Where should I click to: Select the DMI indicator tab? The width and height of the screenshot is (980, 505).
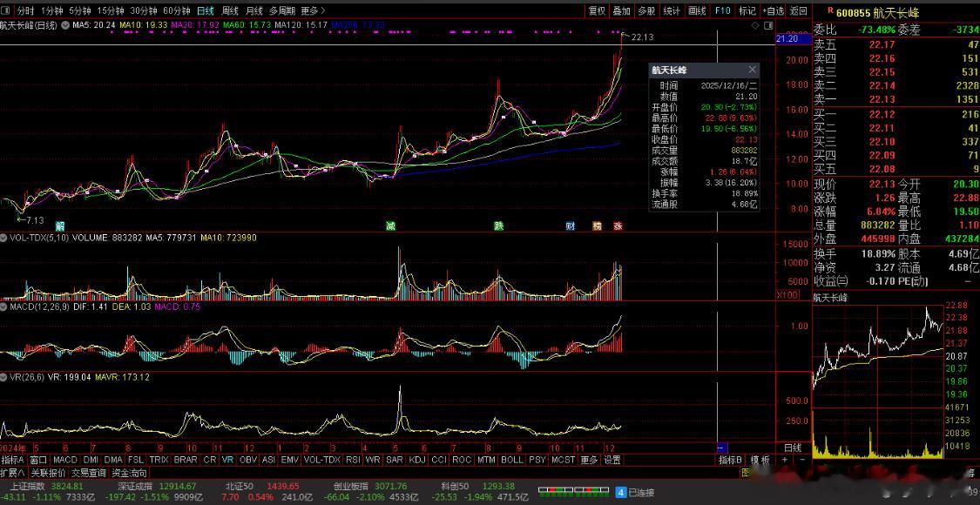coord(91,460)
